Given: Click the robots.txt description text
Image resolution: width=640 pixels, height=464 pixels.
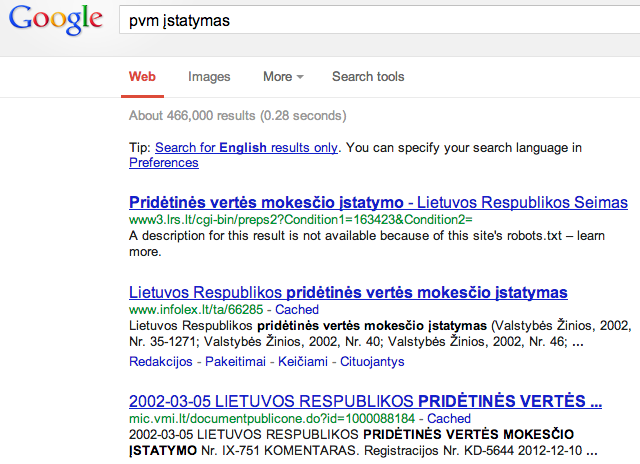Looking at the screenshot, I should pos(367,244).
